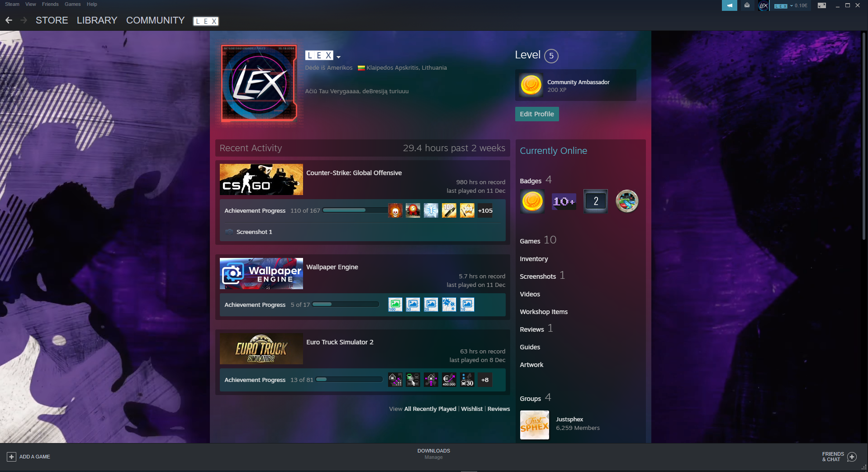This screenshot has height=472, width=868.
Task: Click the back arrow navigation icon
Action: [x=9, y=20]
